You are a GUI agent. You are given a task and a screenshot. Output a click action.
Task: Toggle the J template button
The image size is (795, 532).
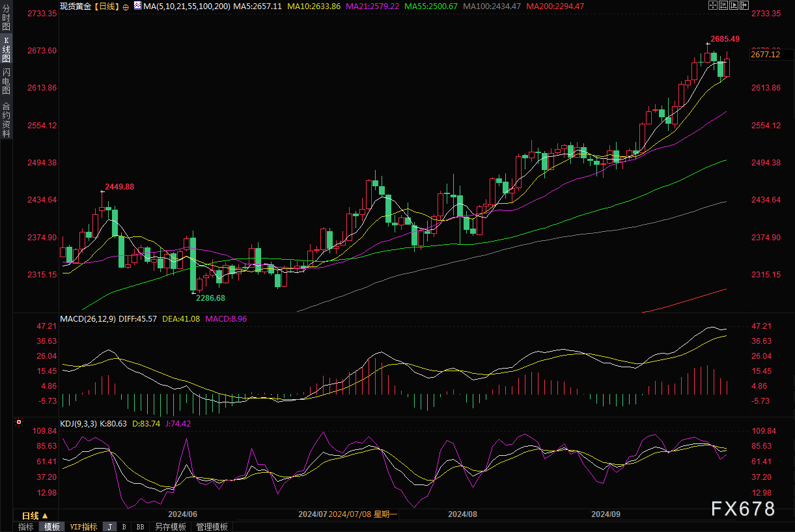pos(109,527)
